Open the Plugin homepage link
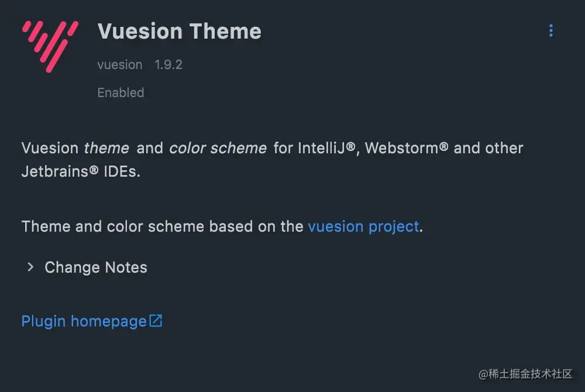The width and height of the screenshot is (585, 392). coord(84,322)
